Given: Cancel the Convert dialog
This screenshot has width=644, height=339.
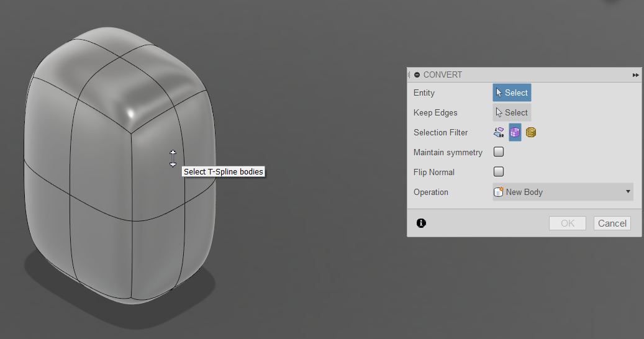Looking at the screenshot, I should pyautogui.click(x=612, y=224).
